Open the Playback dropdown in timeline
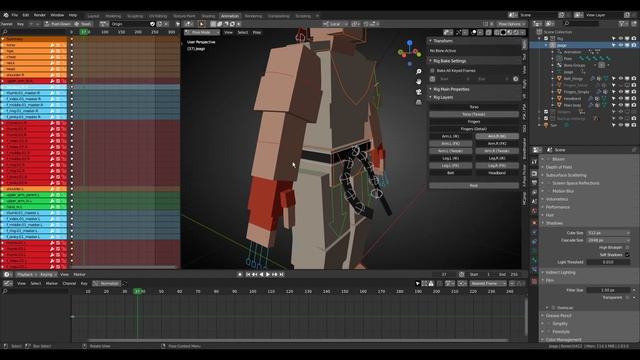 pos(27,275)
